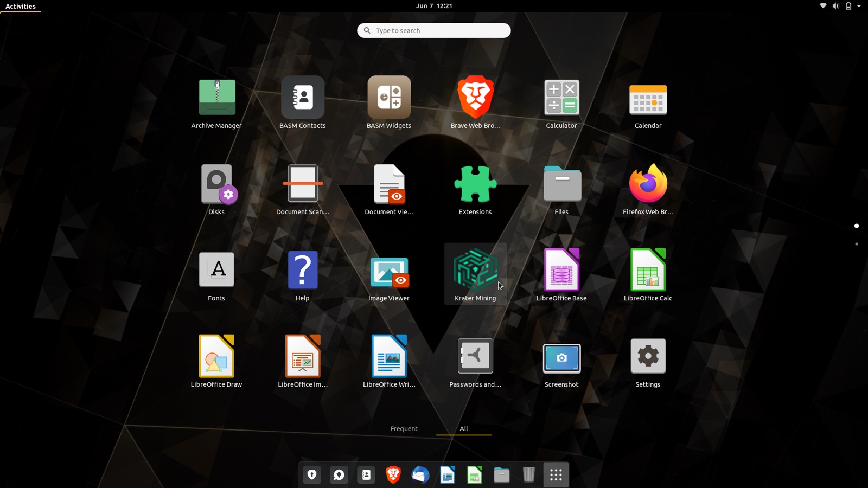
Task: Toggle the Show Applications grid button
Action: tap(556, 475)
